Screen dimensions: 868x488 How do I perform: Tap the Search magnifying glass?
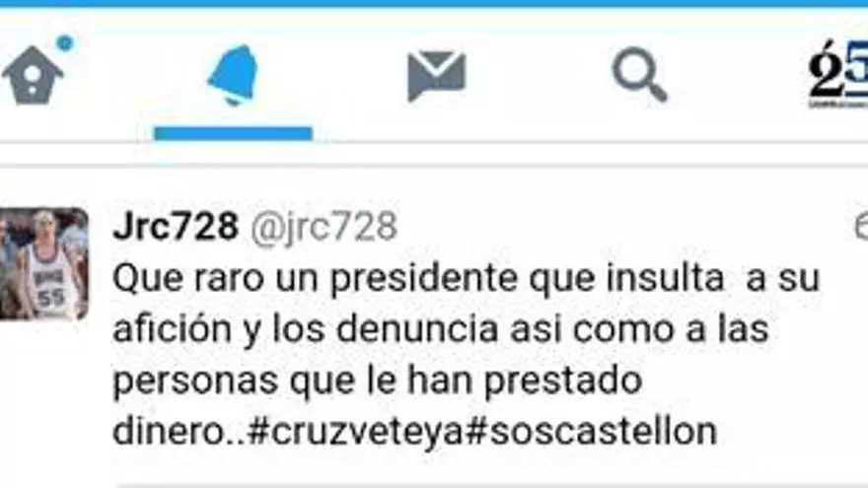coord(639,75)
